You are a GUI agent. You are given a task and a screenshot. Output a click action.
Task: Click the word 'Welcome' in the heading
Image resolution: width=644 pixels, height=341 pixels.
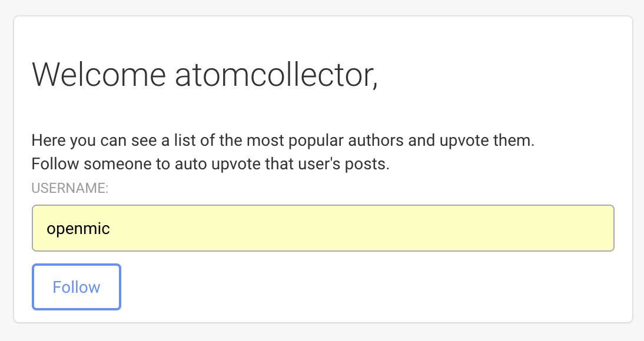point(99,75)
